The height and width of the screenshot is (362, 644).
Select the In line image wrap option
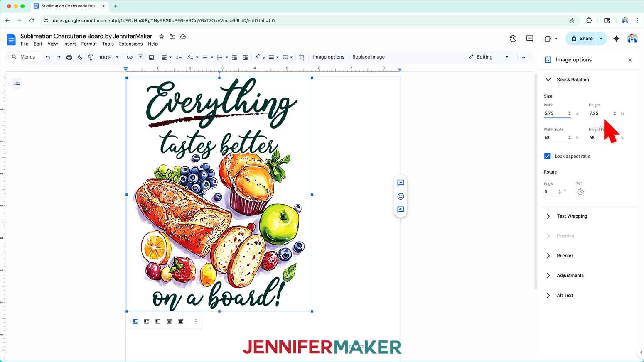pyautogui.click(x=135, y=322)
